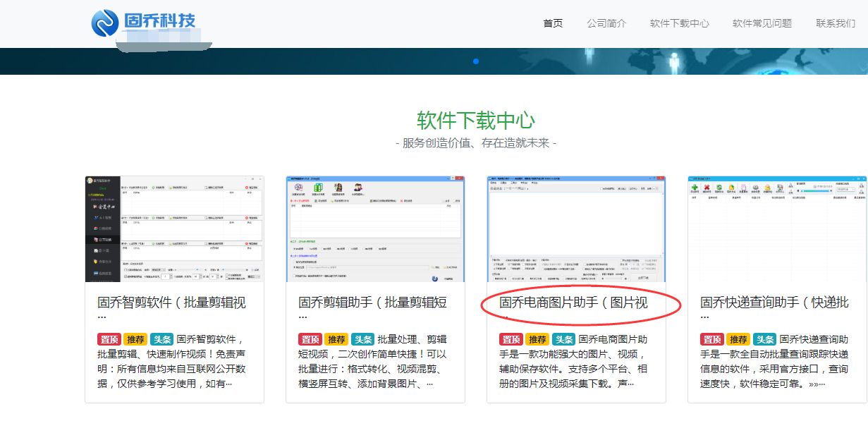Open the courier company dropdown in 快递查询助手
Image resolution: width=868 pixels, height=421 pixels.
(x=845, y=188)
